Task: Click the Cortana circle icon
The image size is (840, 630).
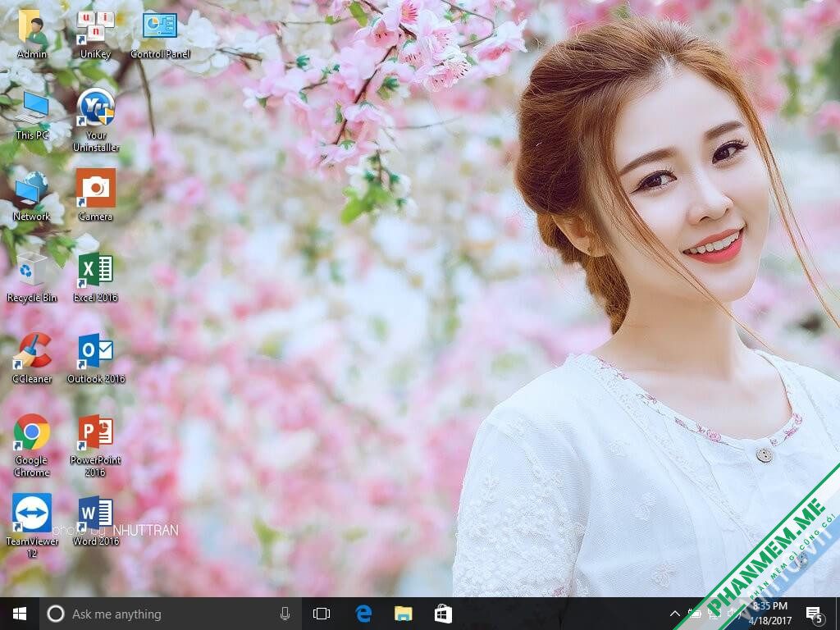Action: click(56, 614)
